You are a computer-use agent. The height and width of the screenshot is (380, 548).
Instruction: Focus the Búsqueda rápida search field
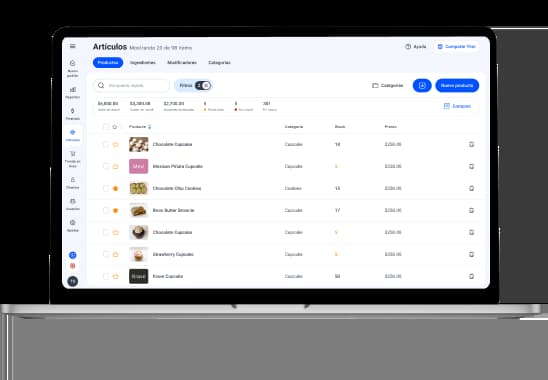[131, 86]
